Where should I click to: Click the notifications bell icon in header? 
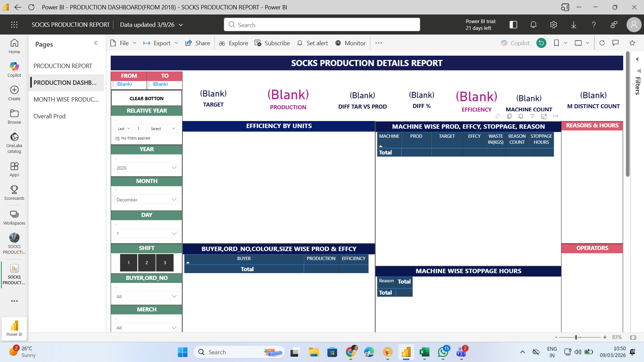point(533,24)
